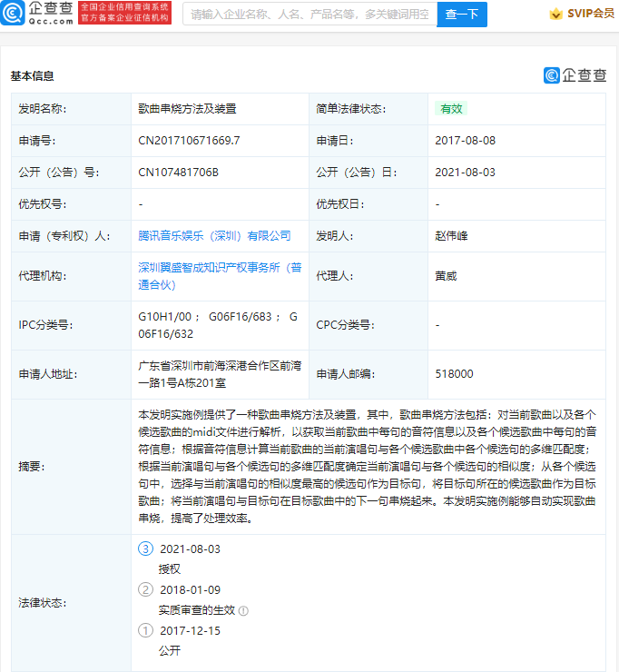This screenshot has width=619, height=672.
Task: Click agent name 黄威
Action: [x=446, y=276]
